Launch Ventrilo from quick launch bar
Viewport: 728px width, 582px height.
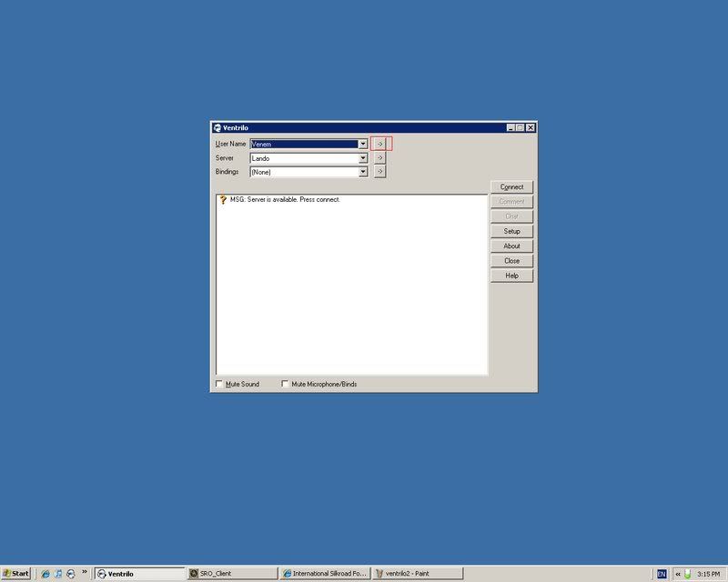coord(71,574)
